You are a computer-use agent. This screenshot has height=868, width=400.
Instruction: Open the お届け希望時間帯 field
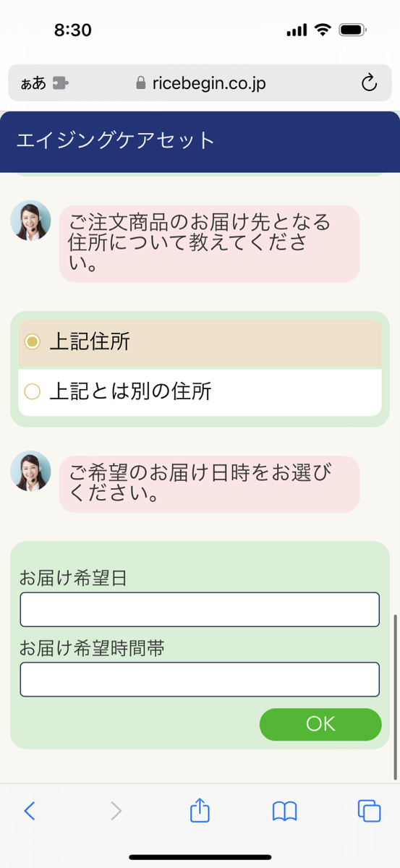coord(200,679)
